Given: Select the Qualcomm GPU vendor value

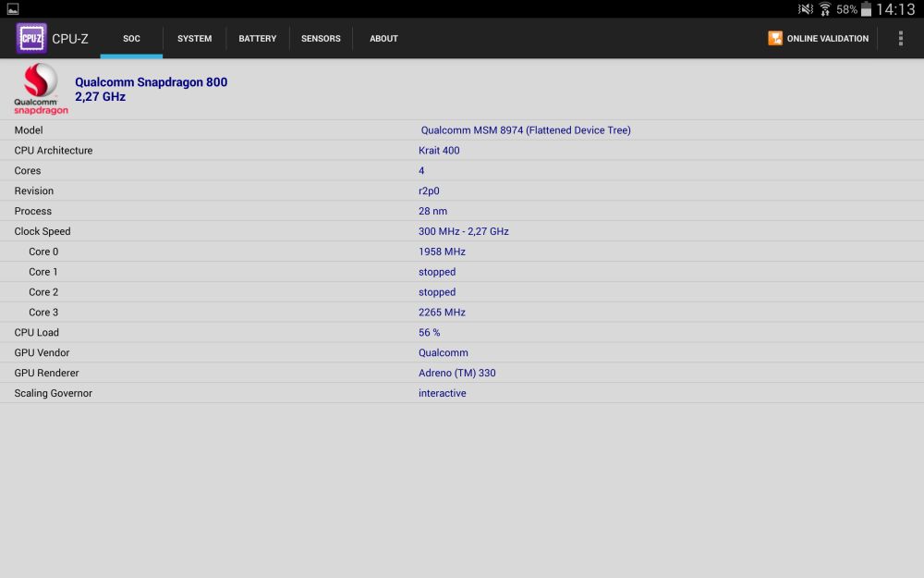Looking at the screenshot, I should pyautogui.click(x=444, y=352).
